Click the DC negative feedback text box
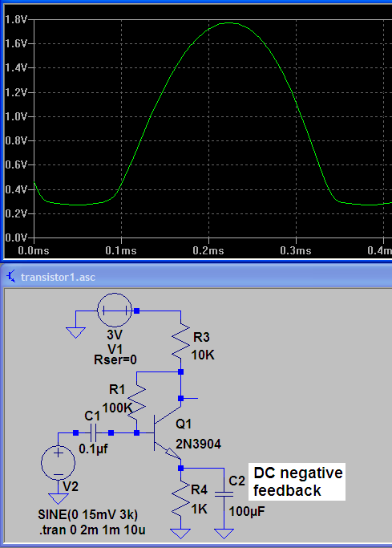Screen dimensions: 392x548 (297, 481)
